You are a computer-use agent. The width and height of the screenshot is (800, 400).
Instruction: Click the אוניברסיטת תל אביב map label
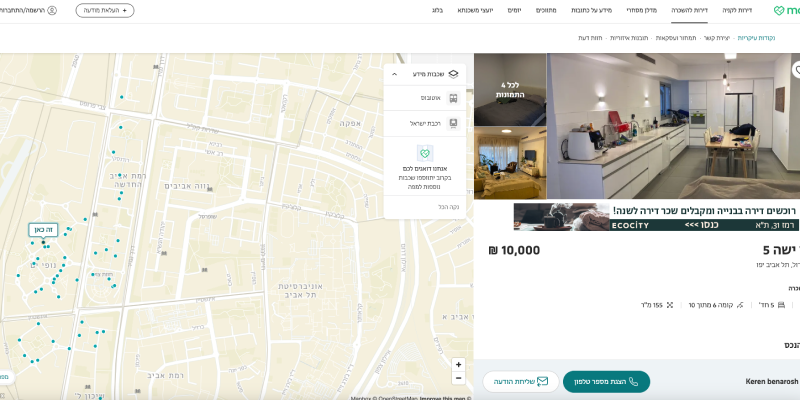300,290
